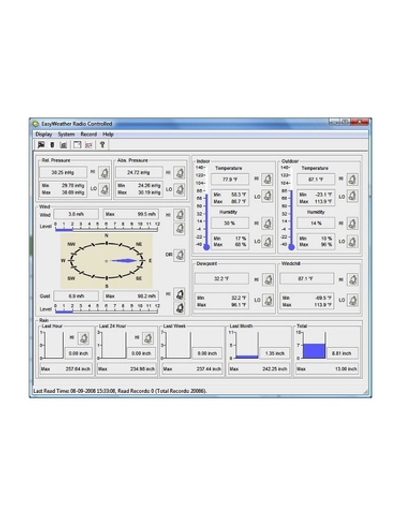Toggle Rel. Pressure LO alarm bell

tap(104, 189)
